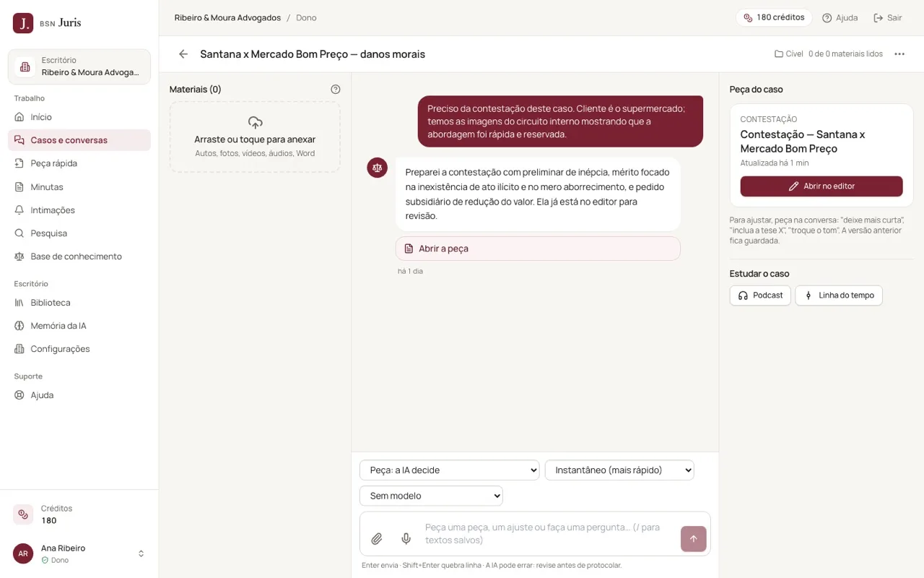
Task: Generate the case Podcast
Action: pos(760,296)
